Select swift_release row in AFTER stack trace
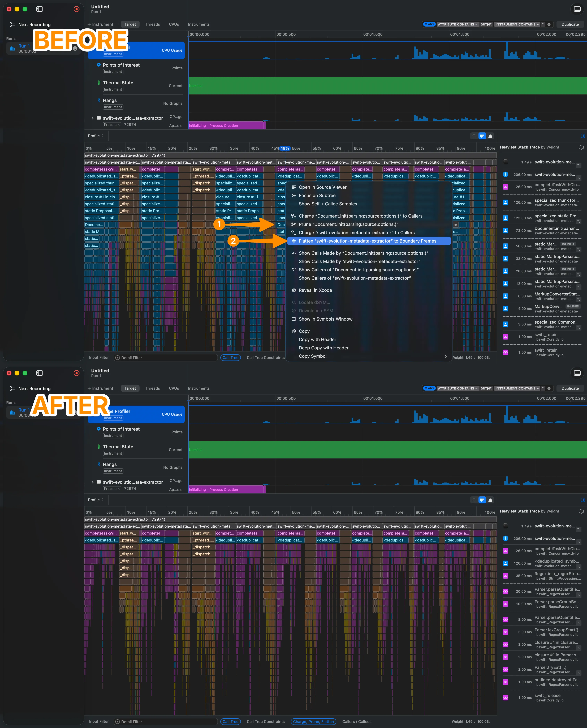This screenshot has height=728, width=587. click(542, 697)
